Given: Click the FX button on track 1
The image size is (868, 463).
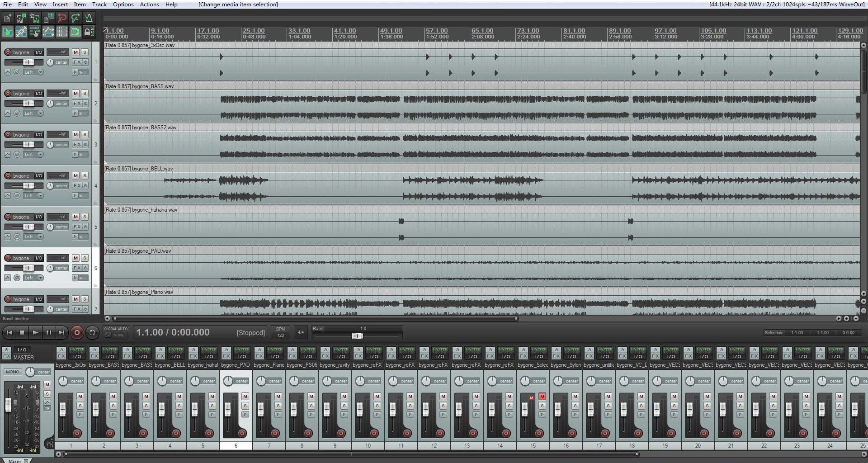Looking at the screenshot, I should (77, 62).
